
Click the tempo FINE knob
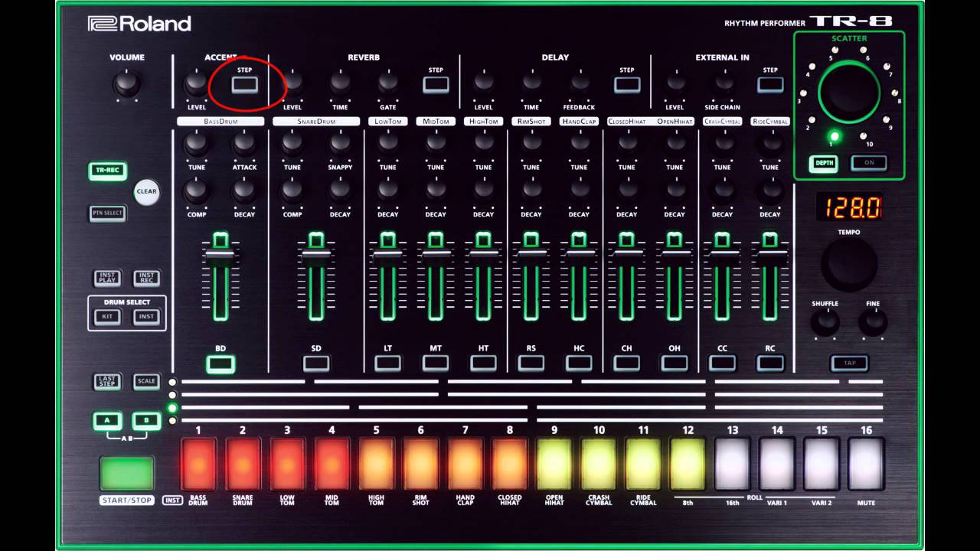point(873,322)
